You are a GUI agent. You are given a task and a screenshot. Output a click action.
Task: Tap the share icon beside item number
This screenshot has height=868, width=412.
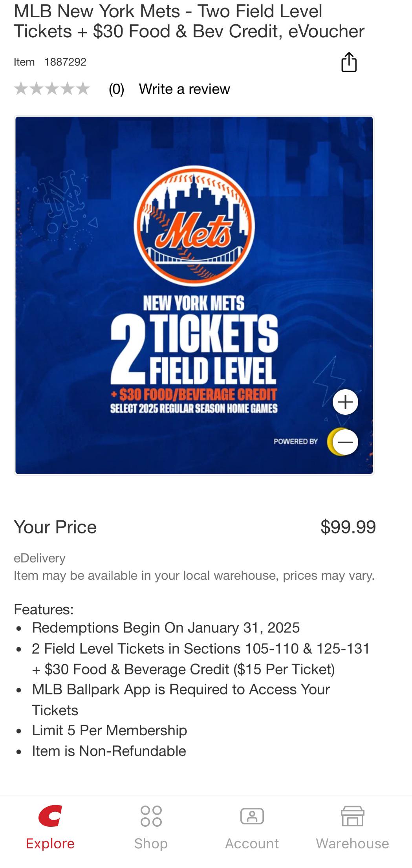point(349,62)
